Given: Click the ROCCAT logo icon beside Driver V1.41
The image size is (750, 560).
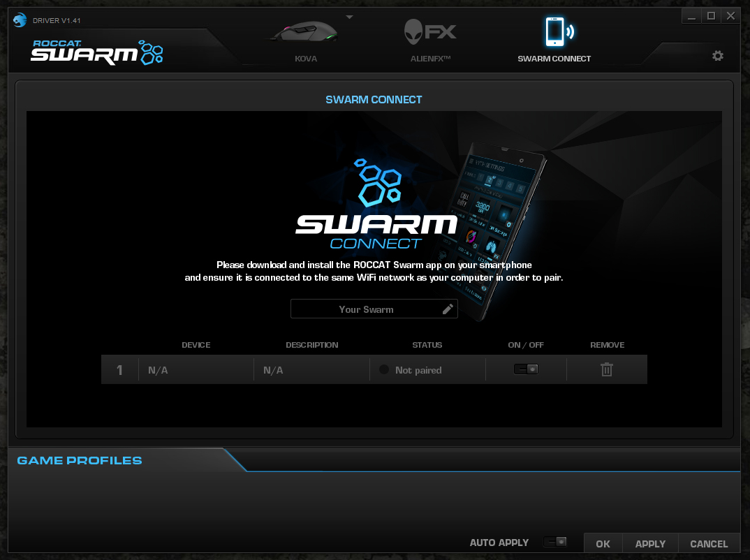Looking at the screenshot, I should [x=20, y=20].
